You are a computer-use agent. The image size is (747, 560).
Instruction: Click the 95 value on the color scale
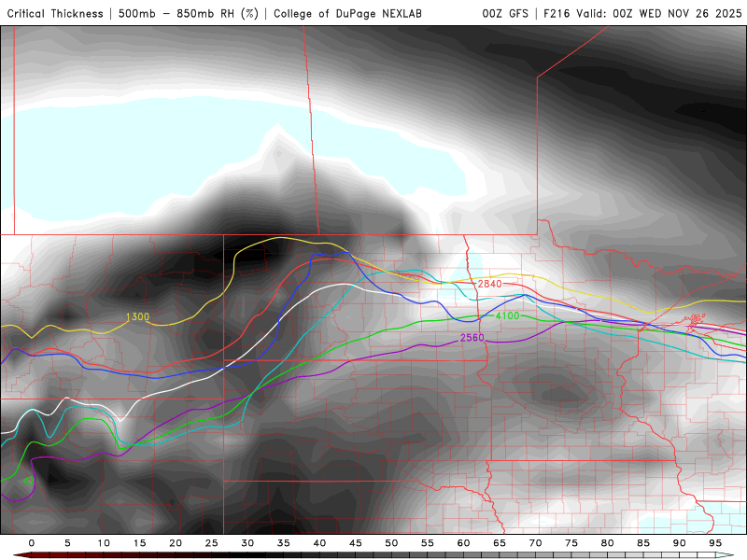coord(715,543)
